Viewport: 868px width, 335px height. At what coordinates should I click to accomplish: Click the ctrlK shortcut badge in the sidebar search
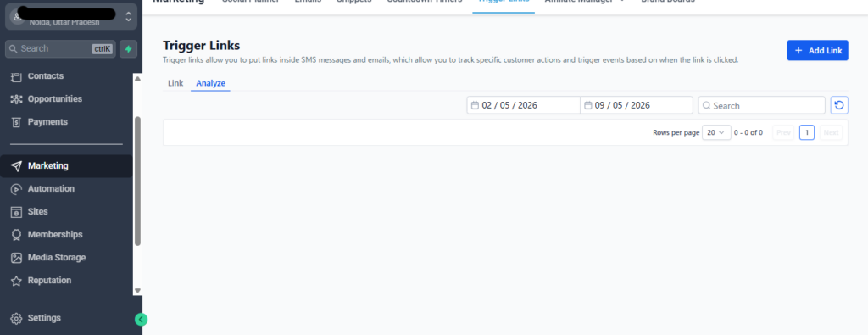point(103,48)
